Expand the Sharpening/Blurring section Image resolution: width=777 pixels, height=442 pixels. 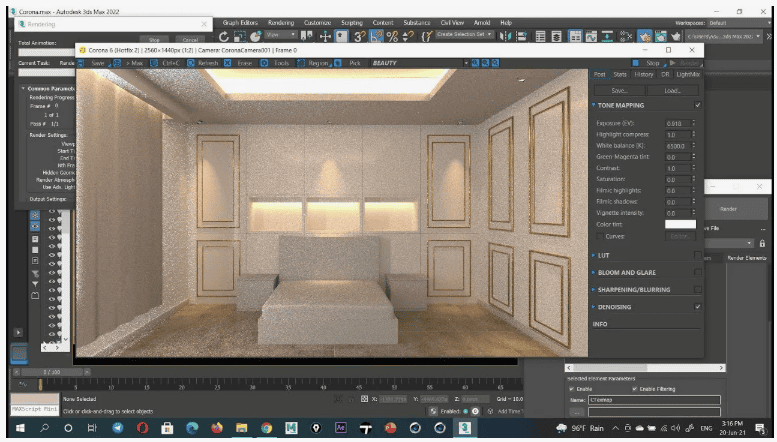(x=594, y=289)
